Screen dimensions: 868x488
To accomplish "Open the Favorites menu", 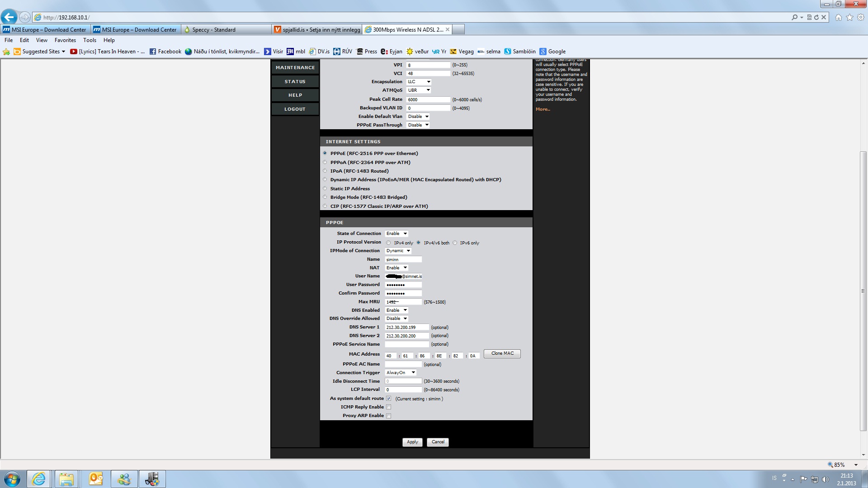I will point(65,40).
